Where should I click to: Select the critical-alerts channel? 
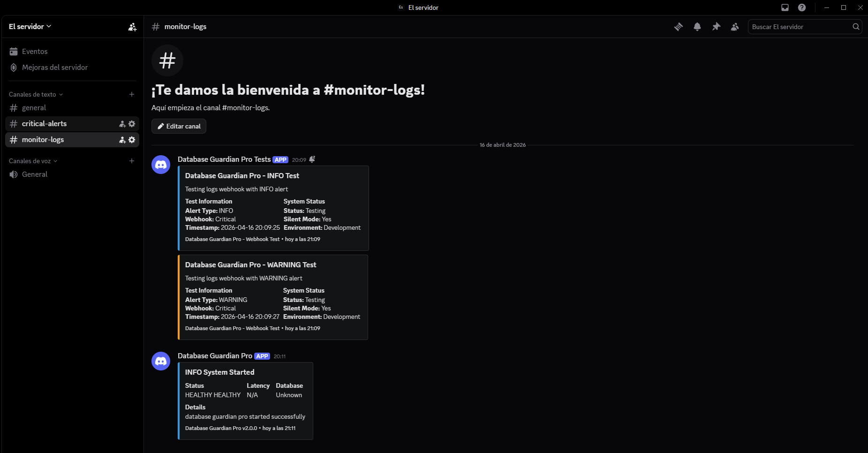(x=72, y=124)
